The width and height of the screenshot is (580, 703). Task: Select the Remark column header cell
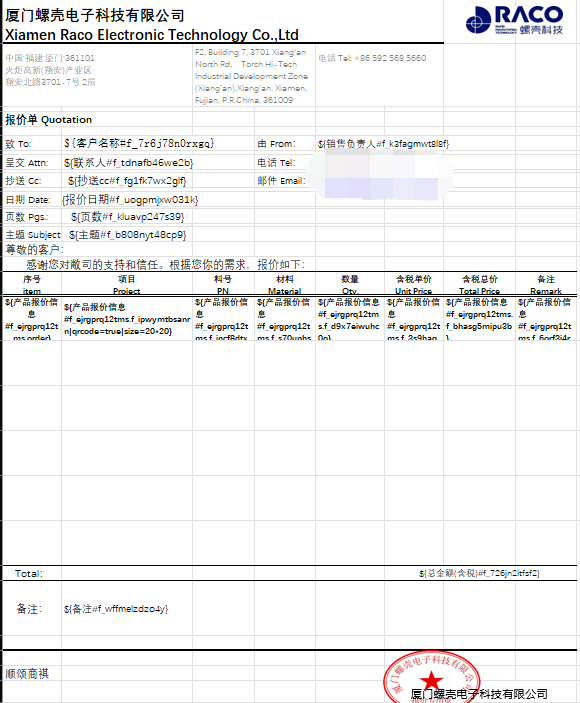click(546, 284)
